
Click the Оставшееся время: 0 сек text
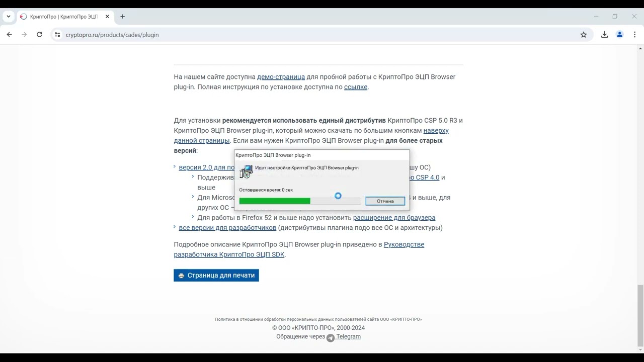[x=266, y=190]
